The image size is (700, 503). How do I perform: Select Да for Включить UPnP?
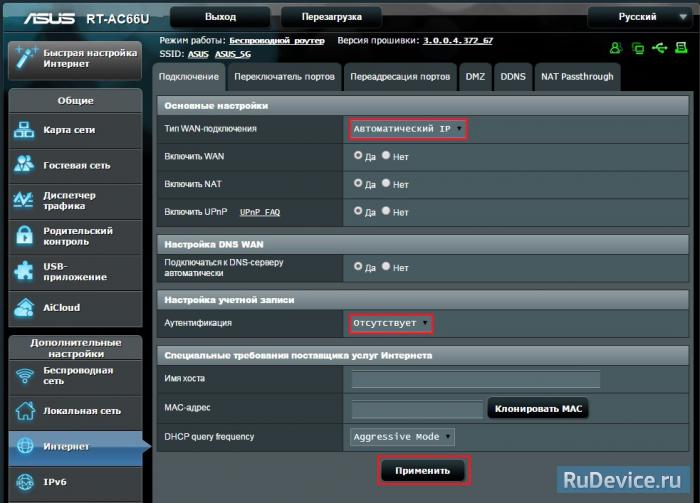358,211
